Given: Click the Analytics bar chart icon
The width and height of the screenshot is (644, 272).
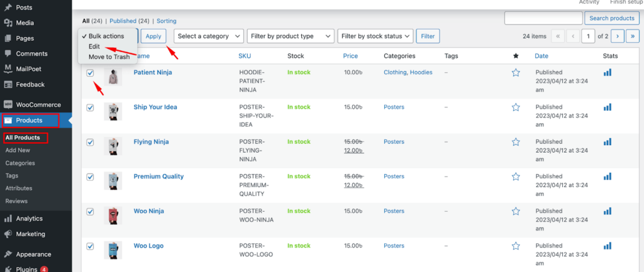Looking at the screenshot, I should [8, 219].
